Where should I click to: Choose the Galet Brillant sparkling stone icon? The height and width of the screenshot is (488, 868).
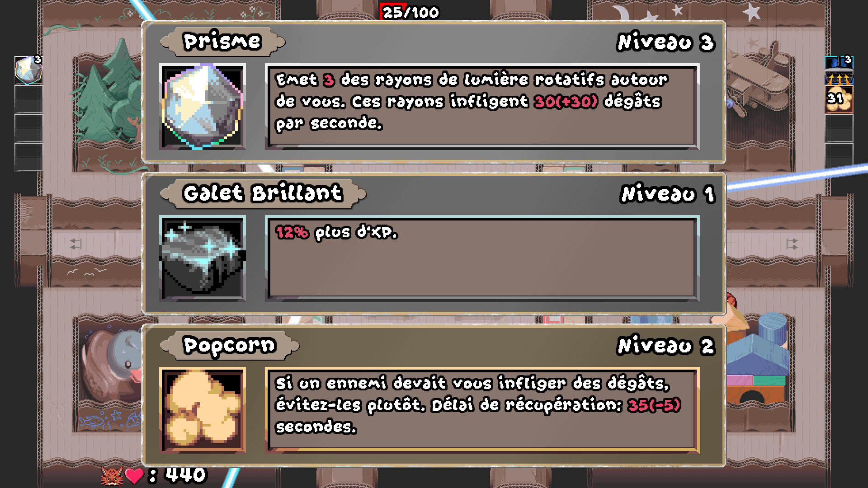click(203, 258)
